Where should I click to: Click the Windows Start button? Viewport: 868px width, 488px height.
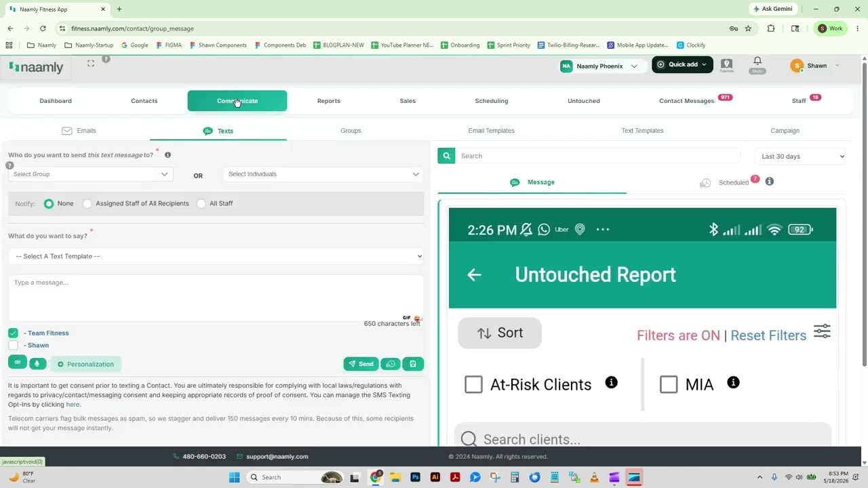(234, 477)
